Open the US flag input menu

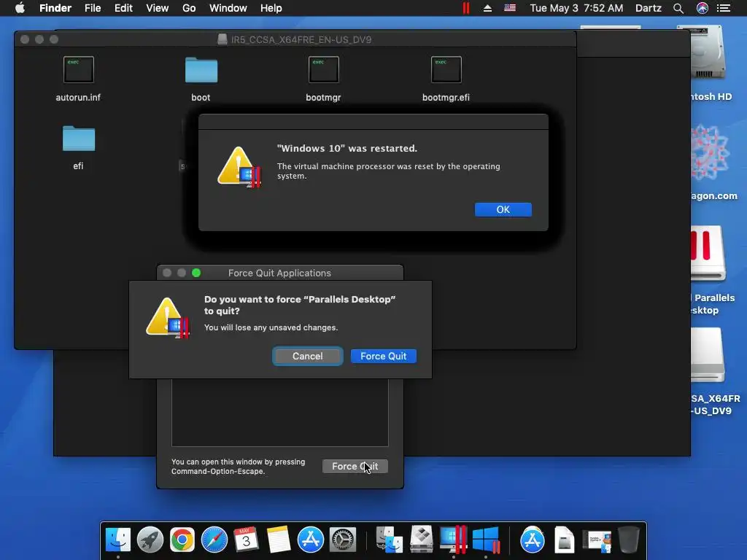510,8
